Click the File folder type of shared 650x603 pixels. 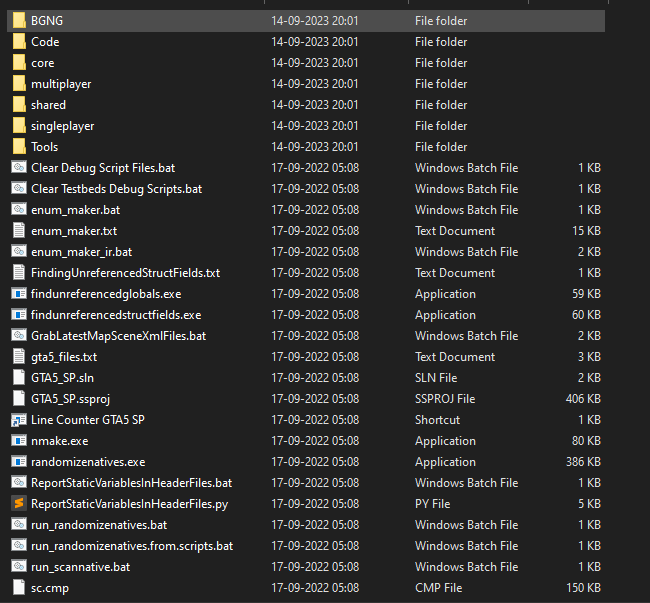point(441,104)
